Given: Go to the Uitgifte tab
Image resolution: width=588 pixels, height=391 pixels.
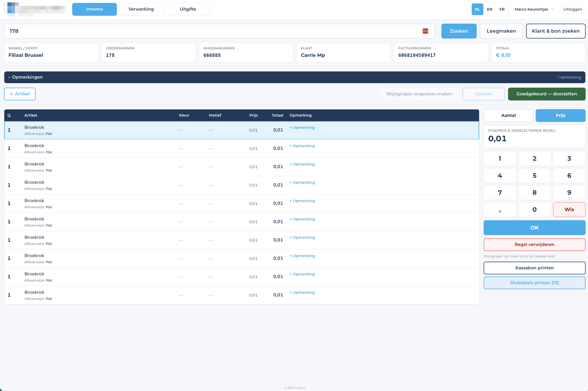Looking at the screenshot, I should (x=188, y=9).
